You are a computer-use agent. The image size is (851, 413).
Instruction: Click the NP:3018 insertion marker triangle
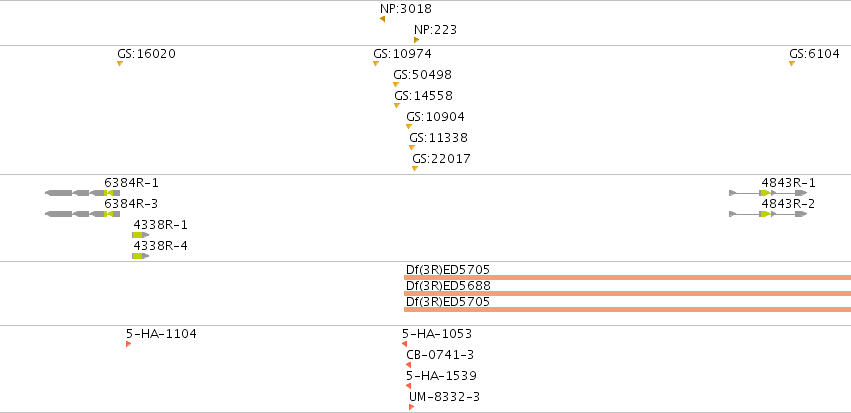pyautogui.click(x=383, y=19)
